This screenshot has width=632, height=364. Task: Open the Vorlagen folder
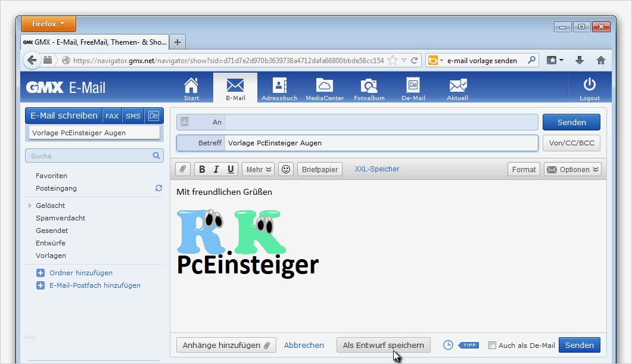tap(51, 256)
